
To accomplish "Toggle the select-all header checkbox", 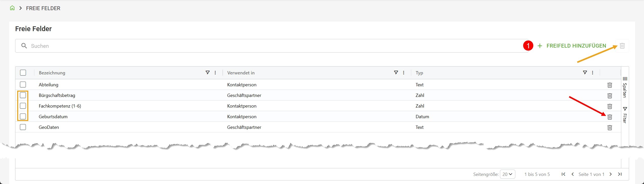I will coord(23,73).
